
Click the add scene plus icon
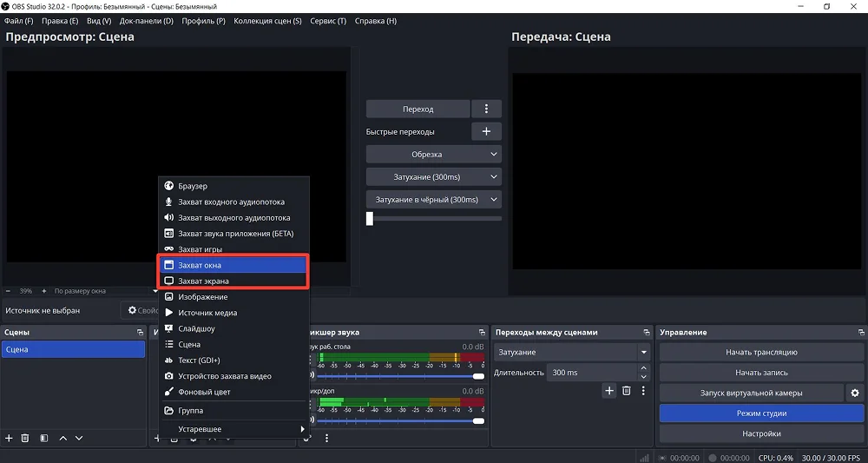[x=9, y=439]
